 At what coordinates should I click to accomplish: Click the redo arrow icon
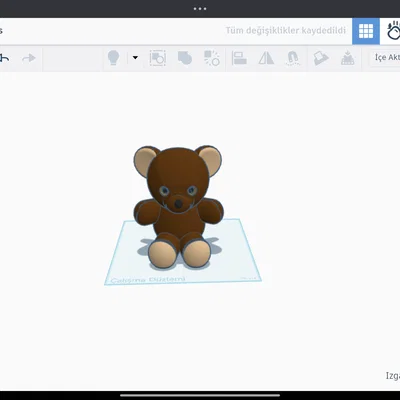pos(29,58)
